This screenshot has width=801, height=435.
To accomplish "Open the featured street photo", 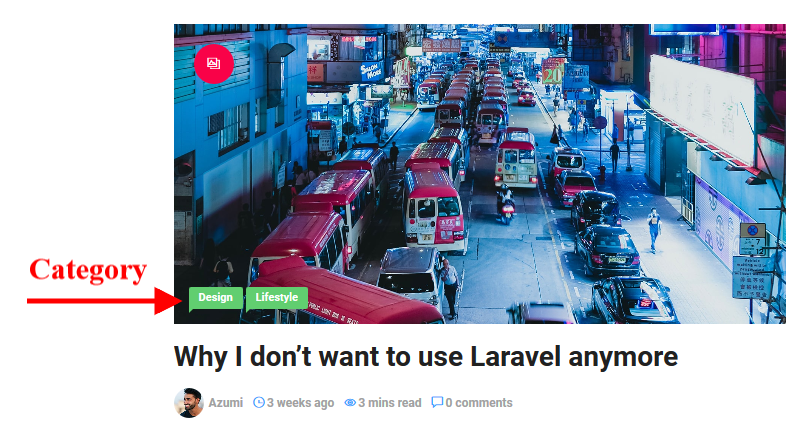I will pyautogui.click(x=480, y=174).
